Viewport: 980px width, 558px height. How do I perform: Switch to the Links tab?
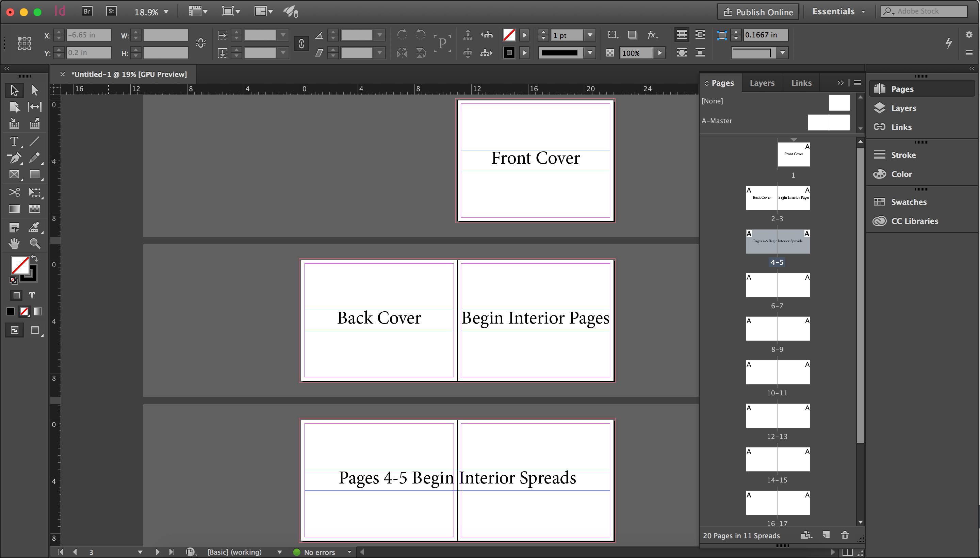click(801, 83)
